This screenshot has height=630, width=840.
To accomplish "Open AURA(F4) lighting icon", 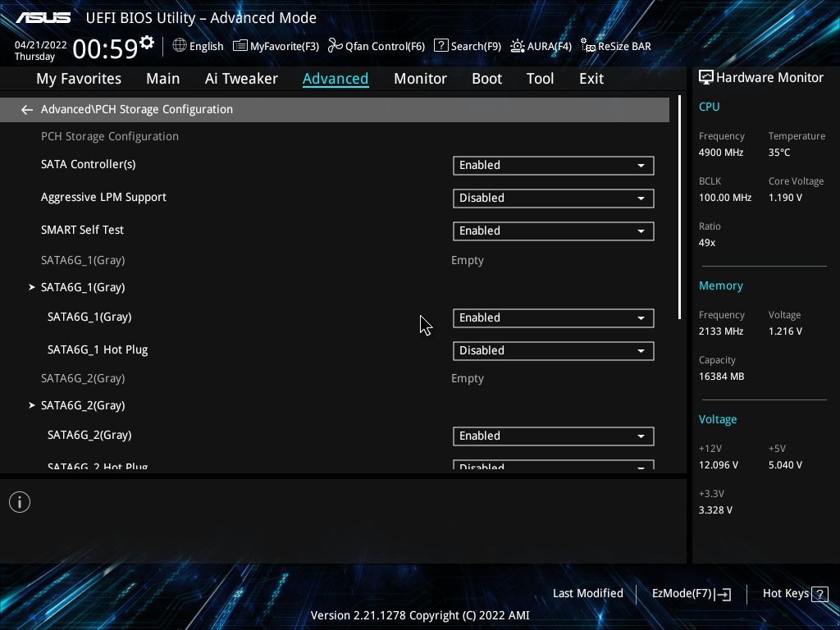I will click(x=517, y=46).
